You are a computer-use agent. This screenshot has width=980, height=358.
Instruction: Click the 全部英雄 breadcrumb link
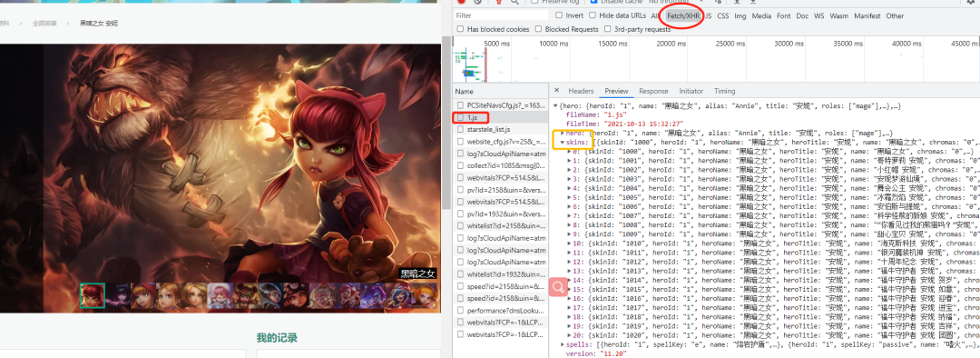[x=44, y=23]
